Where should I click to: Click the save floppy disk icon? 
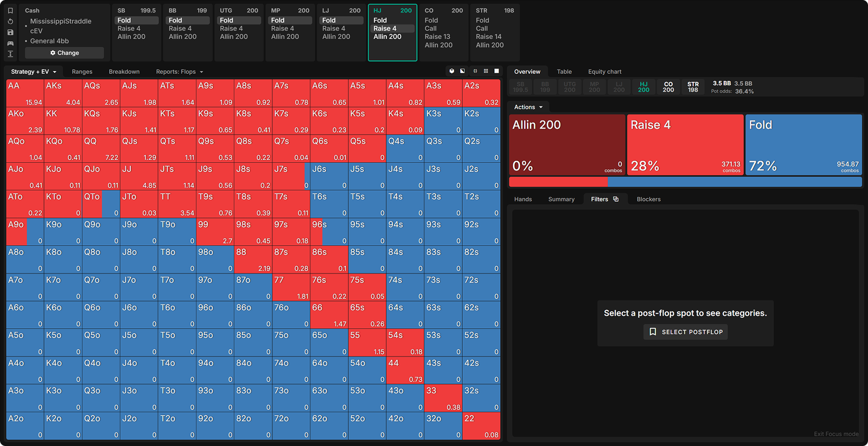click(10, 33)
